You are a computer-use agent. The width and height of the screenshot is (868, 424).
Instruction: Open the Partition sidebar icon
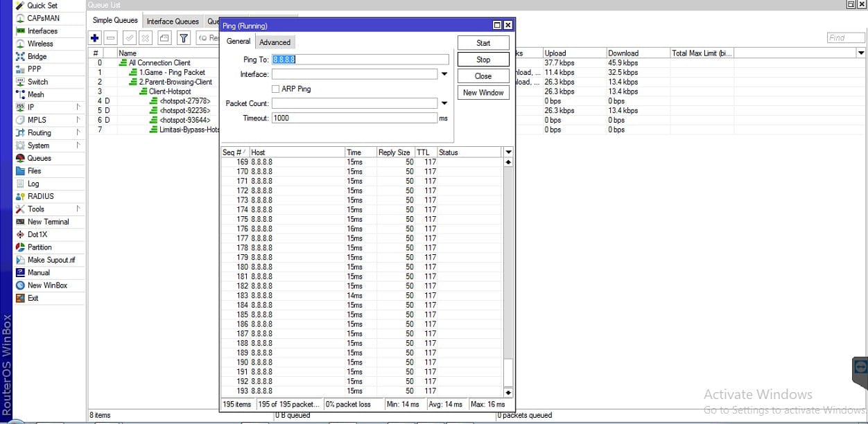click(21, 247)
